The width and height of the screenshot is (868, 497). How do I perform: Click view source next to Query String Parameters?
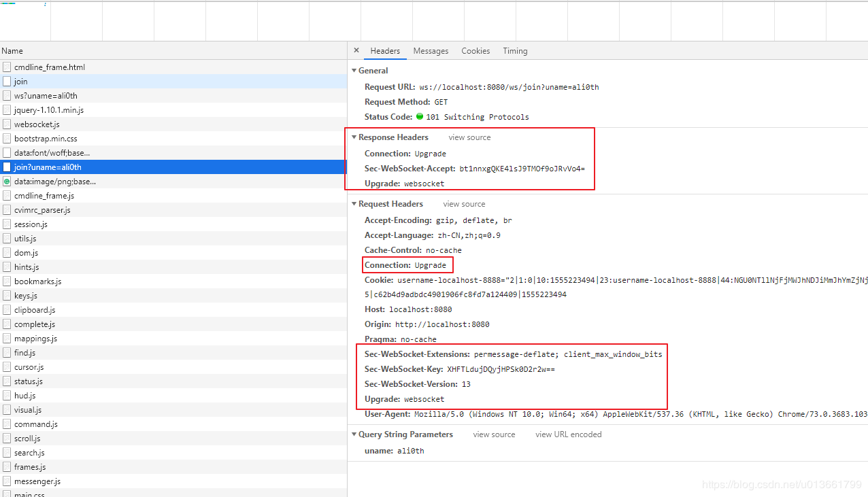[494, 434]
